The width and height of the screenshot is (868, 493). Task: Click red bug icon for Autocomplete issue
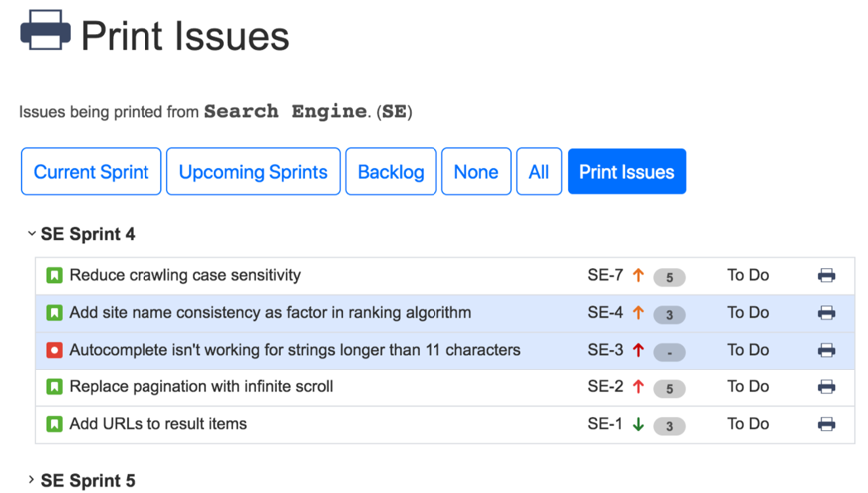pyautogui.click(x=55, y=350)
